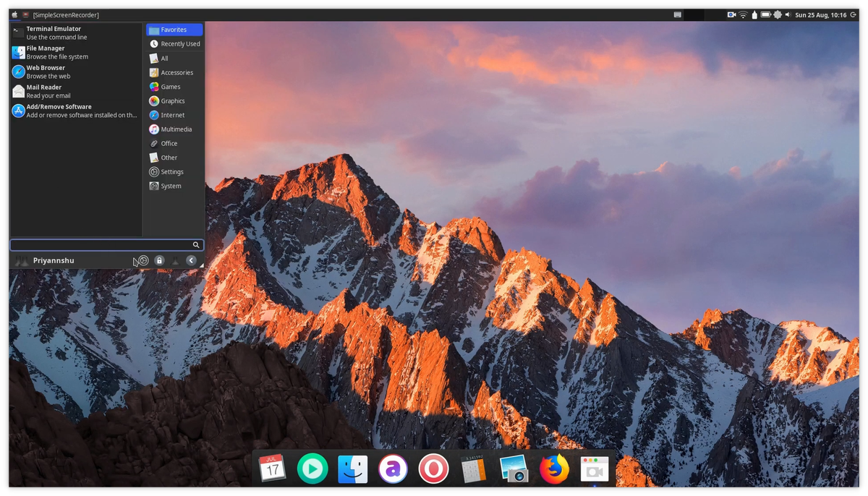Open the volume speaker indicator
This screenshot has width=868, height=496.
pyautogui.click(x=788, y=14)
